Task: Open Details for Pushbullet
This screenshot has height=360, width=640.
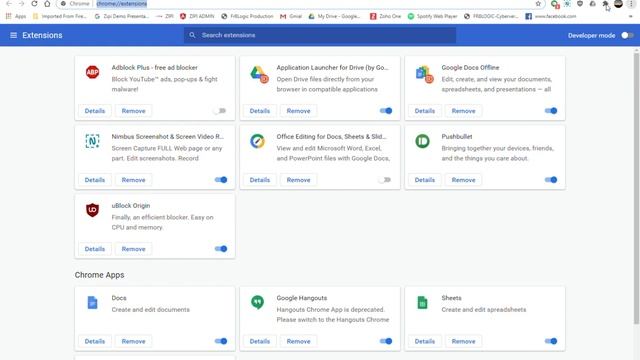Action: point(424,180)
